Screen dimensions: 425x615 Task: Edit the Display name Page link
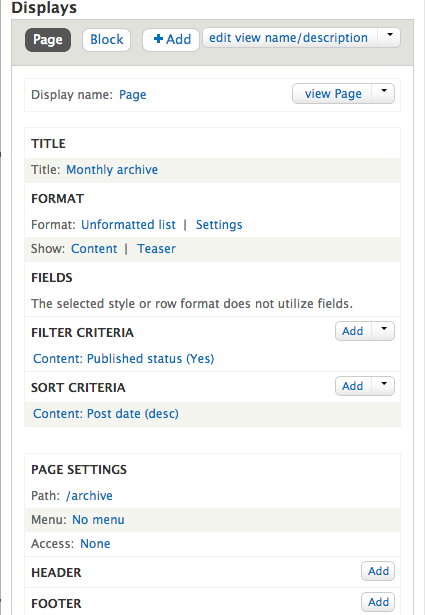pos(133,95)
